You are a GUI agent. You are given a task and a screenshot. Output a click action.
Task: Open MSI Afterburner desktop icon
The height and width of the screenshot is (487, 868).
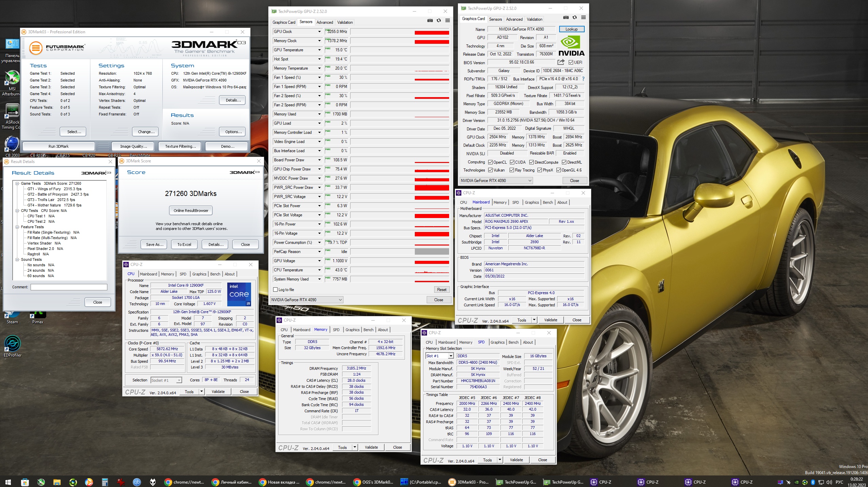(12, 83)
